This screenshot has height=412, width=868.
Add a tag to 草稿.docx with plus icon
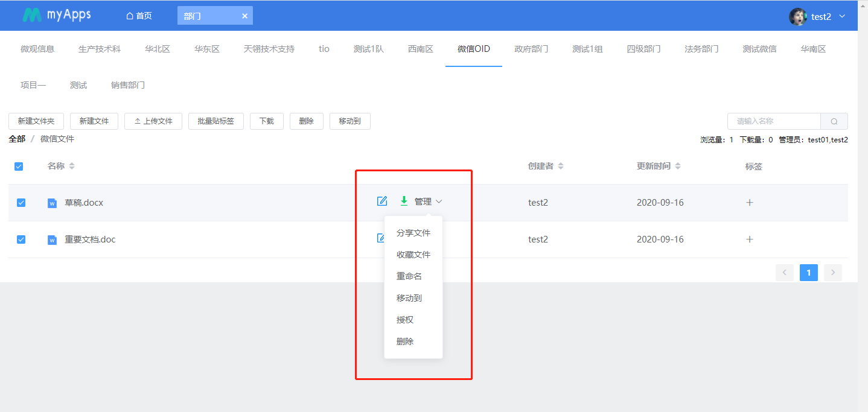coord(750,203)
